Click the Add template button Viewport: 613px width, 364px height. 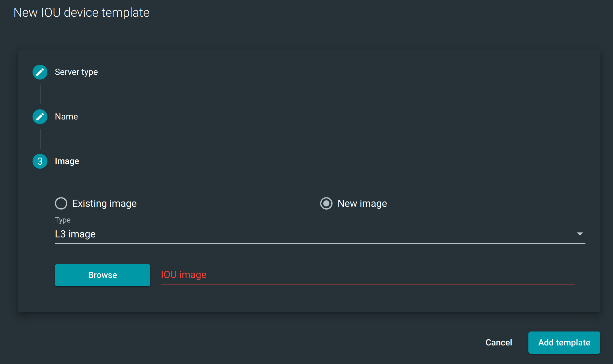[564, 343]
